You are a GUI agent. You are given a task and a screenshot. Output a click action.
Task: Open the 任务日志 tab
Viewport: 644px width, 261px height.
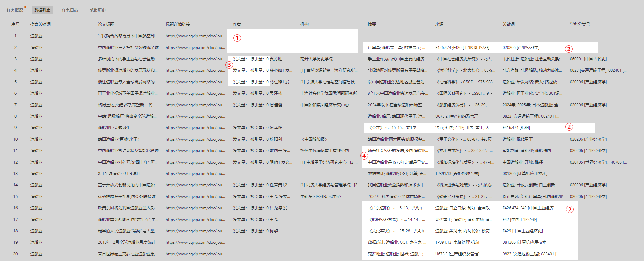click(70, 10)
